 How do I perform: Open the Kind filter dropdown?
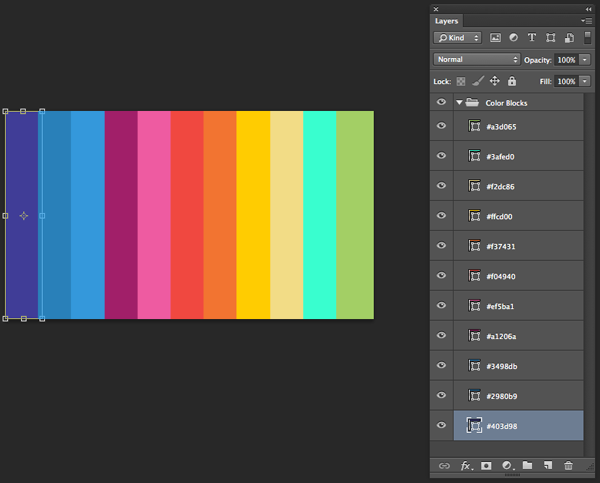(x=458, y=38)
